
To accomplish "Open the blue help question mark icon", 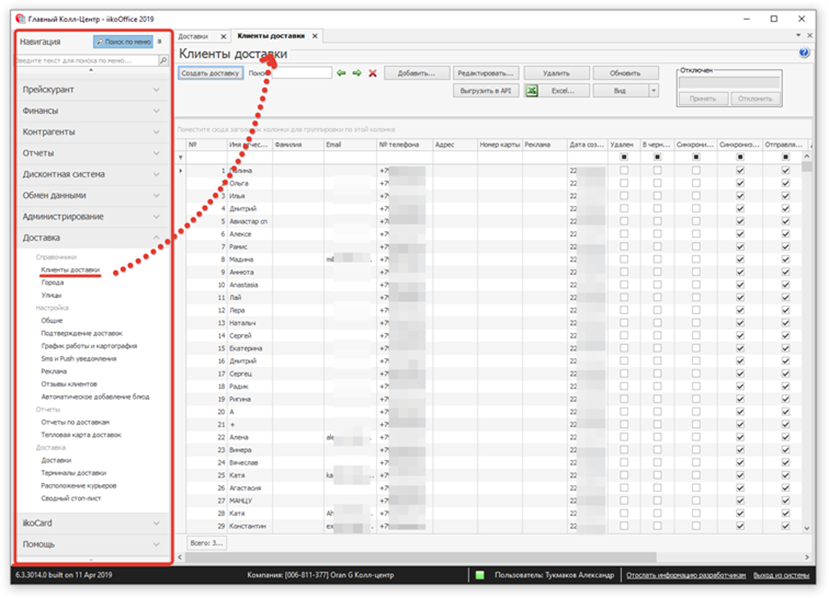I will [x=804, y=53].
